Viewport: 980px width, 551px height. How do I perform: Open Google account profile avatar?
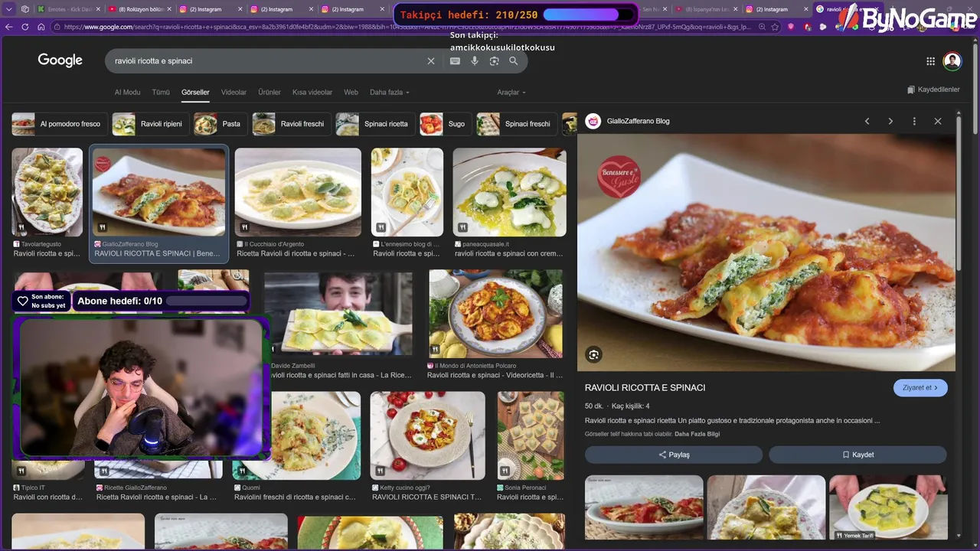pyautogui.click(x=952, y=61)
